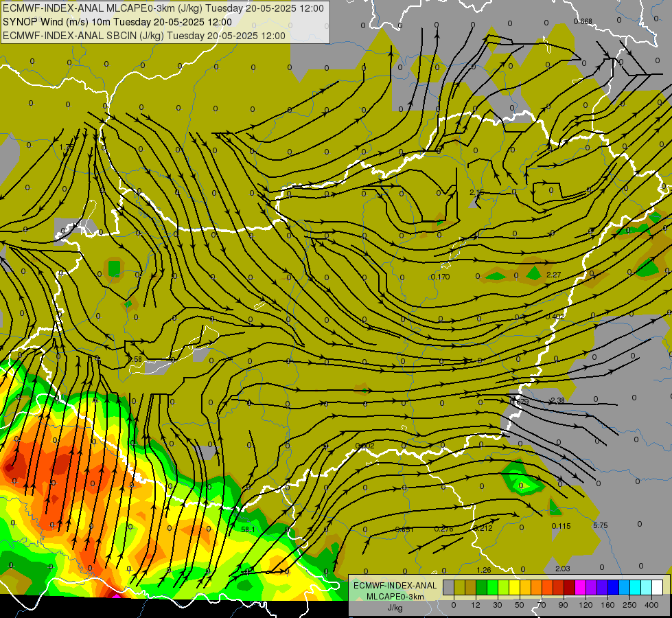Screen dimensions: 672x618
Task: Click the orange legend swatch before 70
Action: point(537,587)
